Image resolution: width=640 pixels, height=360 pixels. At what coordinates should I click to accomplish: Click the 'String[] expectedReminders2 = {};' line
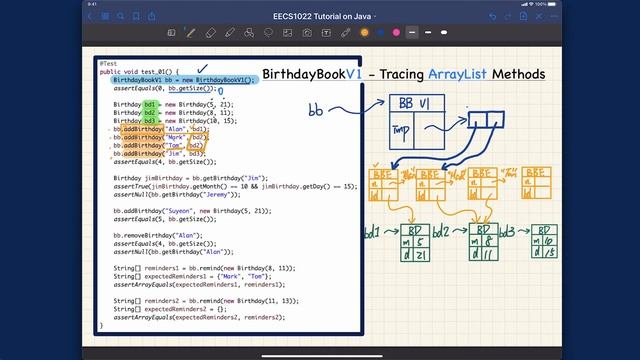170,309
